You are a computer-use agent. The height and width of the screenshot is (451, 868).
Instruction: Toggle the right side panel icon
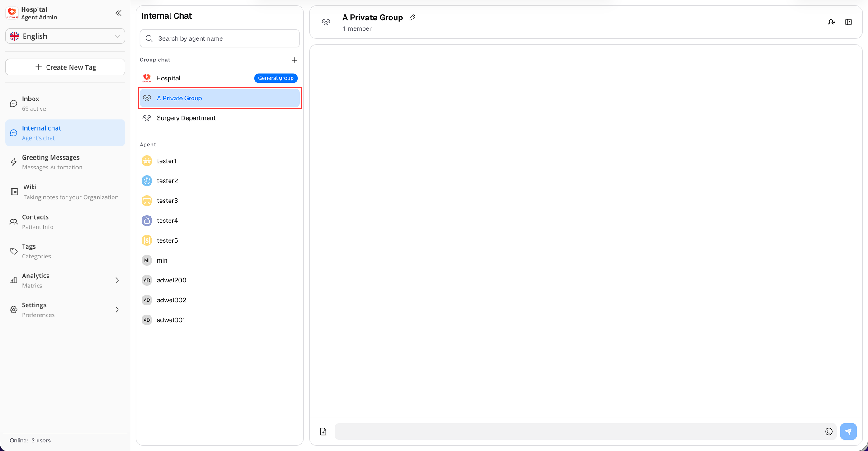[849, 22]
